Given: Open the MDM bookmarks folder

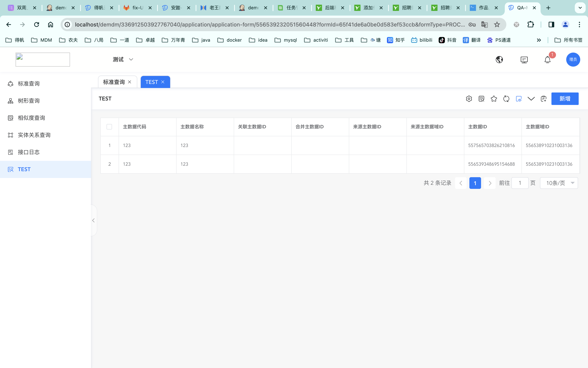Looking at the screenshot, I should (42, 40).
